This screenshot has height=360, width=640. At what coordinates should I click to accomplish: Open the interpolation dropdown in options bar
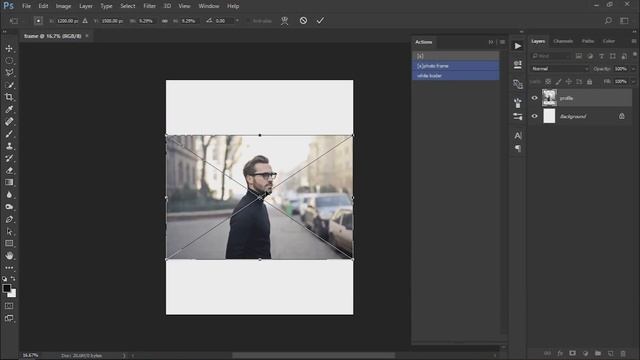click(237, 20)
